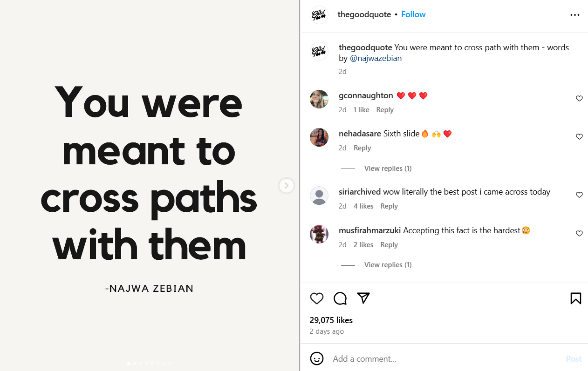Expand replies under musfirahmarzuki's comment

pos(388,265)
